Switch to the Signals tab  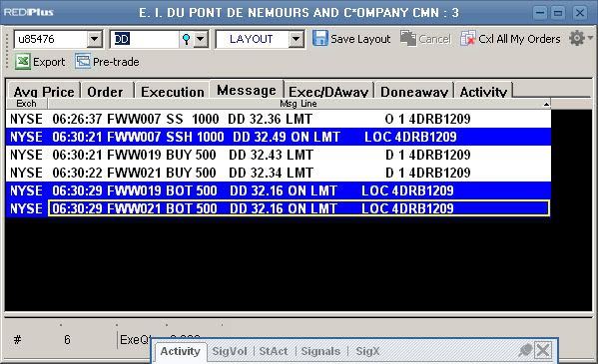[320, 351]
